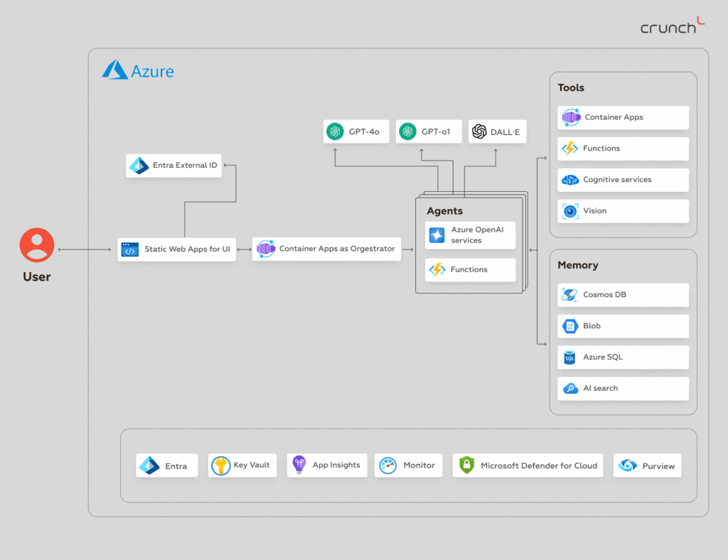Click the Entra icon in bottom row
This screenshot has width=728, height=560.
click(x=149, y=465)
